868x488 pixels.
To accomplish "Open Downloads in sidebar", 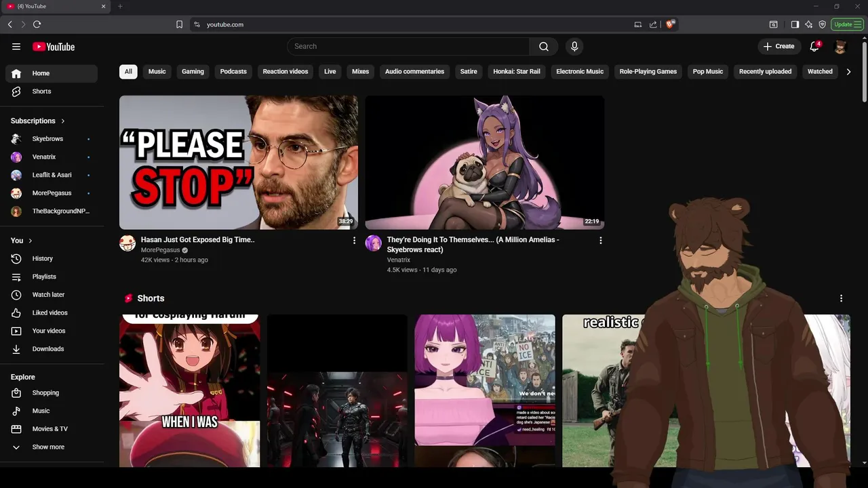I will (x=52, y=349).
